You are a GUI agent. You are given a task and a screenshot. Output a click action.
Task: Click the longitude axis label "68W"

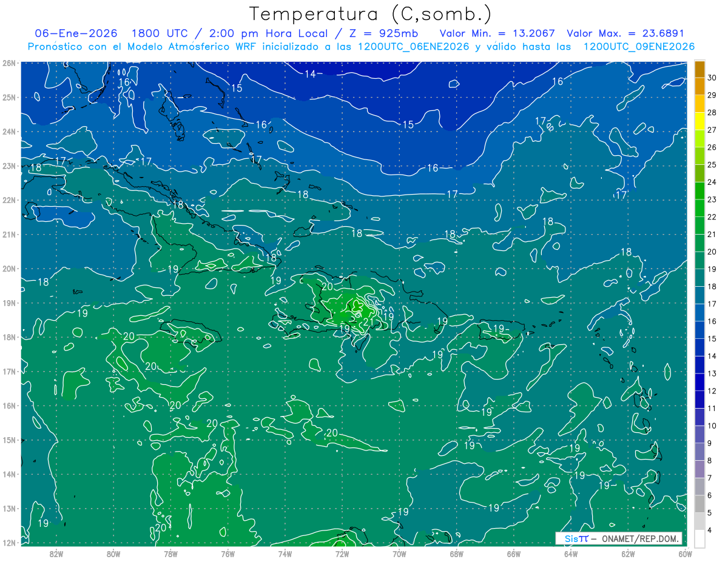click(456, 554)
